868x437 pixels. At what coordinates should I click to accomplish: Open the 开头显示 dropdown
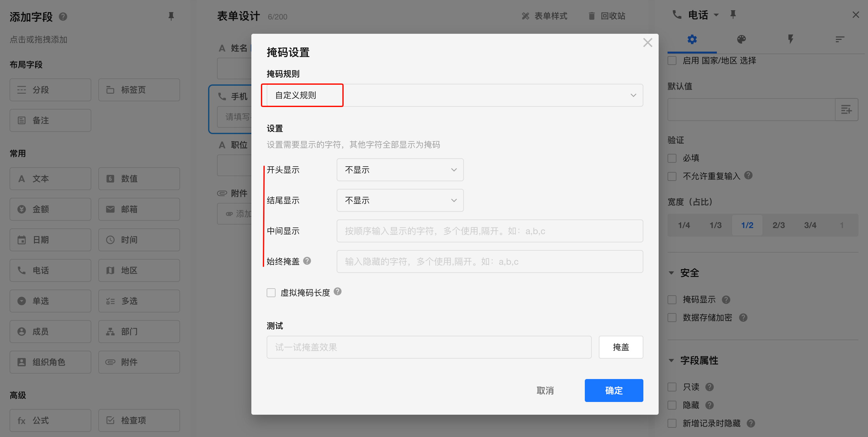(x=400, y=169)
